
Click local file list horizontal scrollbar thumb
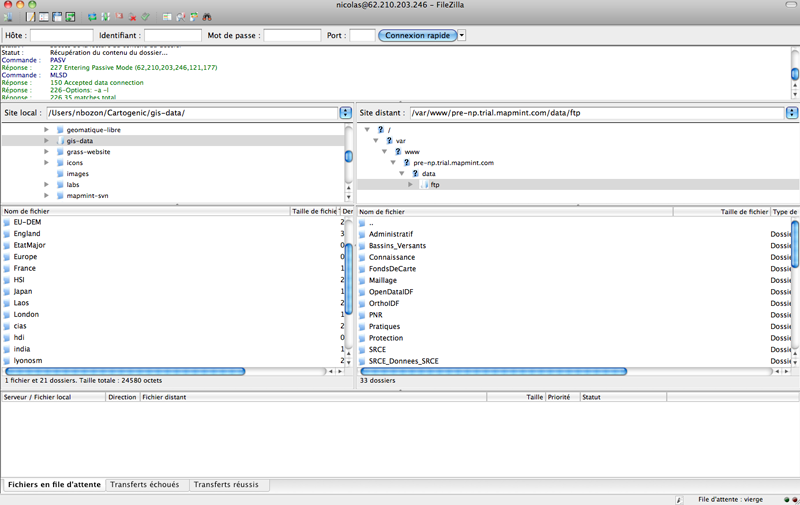tap(125, 371)
